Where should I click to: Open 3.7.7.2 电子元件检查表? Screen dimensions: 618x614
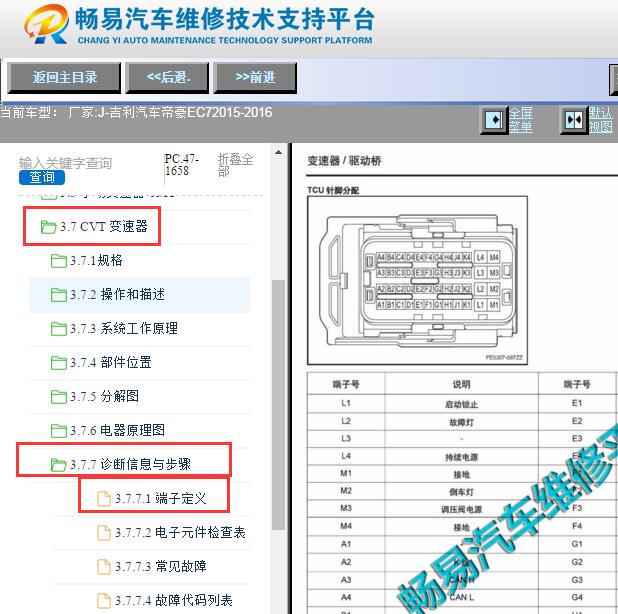coord(180,532)
